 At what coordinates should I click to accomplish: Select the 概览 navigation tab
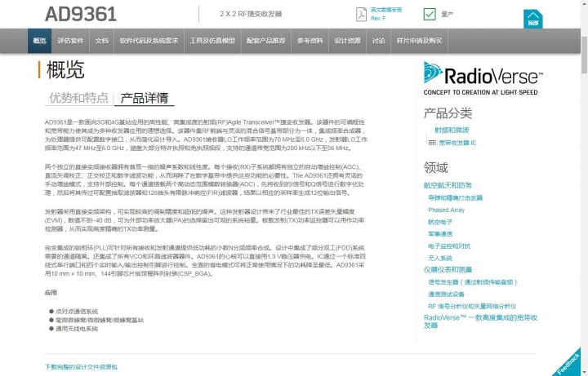click(40, 41)
